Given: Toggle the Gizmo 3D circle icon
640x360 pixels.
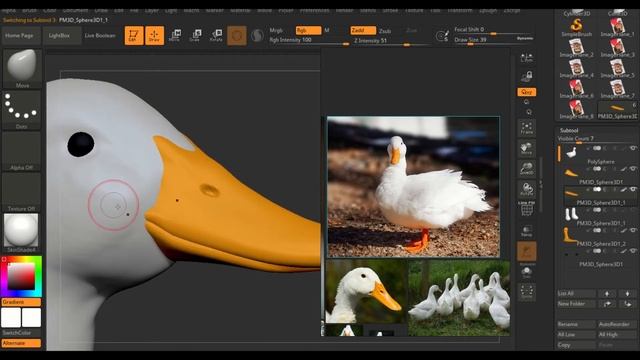Looking at the screenshot, I should click(237, 36).
